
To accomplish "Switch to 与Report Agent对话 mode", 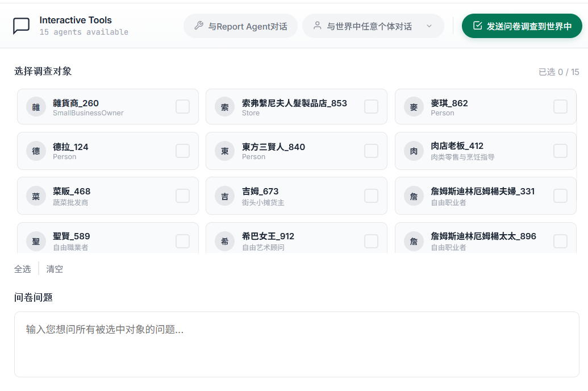I will point(240,26).
